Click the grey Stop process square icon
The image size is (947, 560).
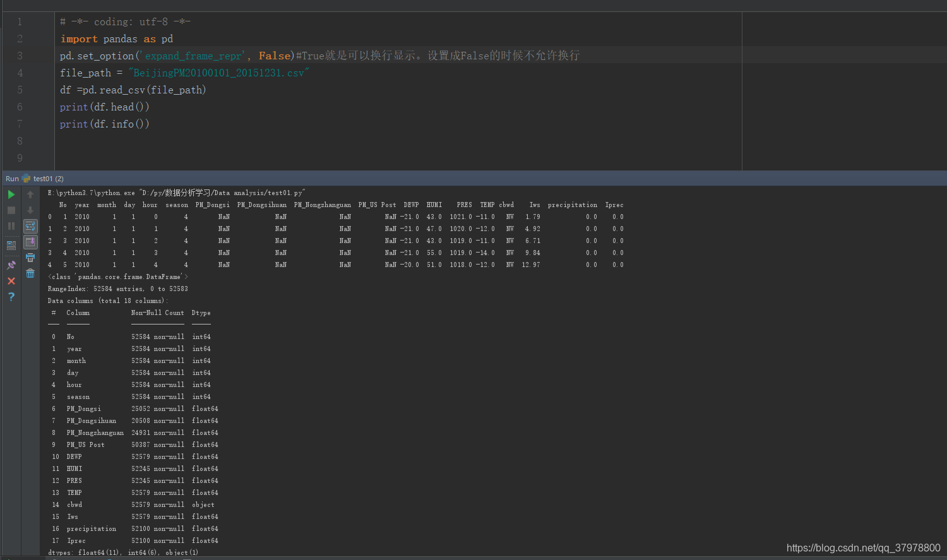click(11, 210)
